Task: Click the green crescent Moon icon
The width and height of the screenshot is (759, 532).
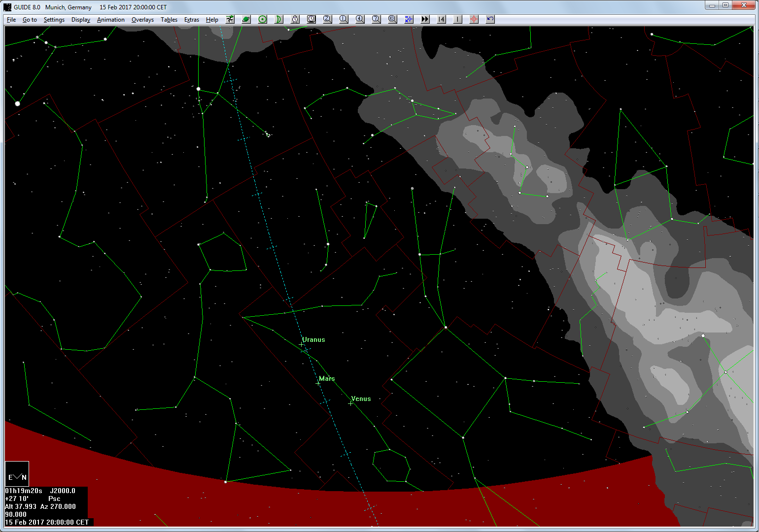Action: [x=279, y=19]
